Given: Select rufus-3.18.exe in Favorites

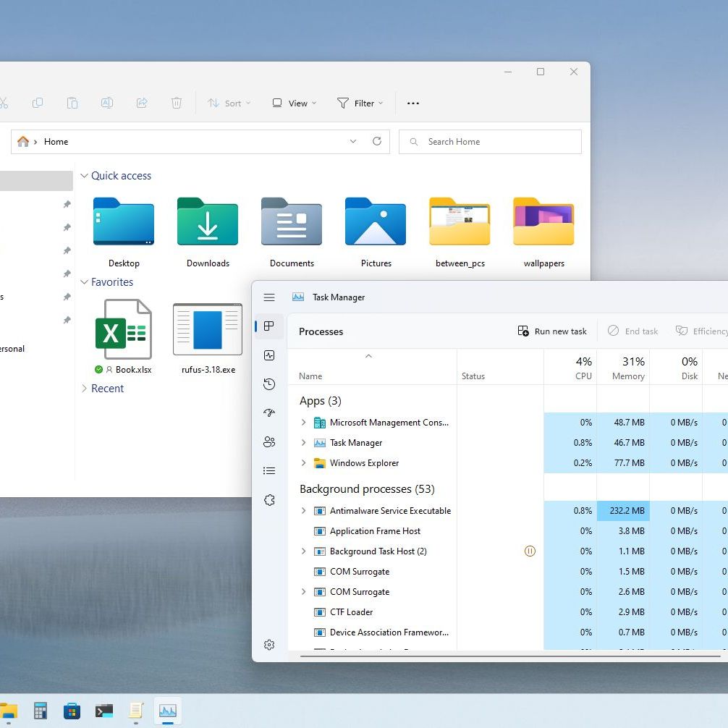Looking at the screenshot, I should click(208, 338).
